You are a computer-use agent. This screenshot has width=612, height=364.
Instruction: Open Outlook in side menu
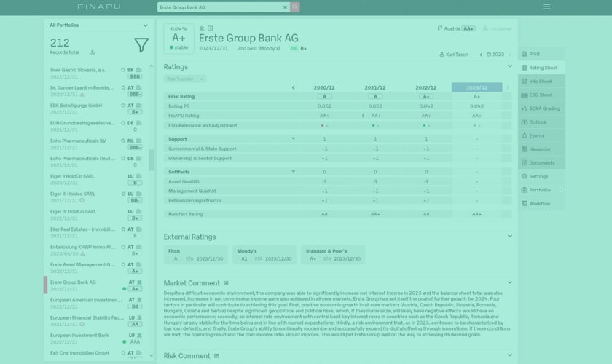pyautogui.click(x=542, y=122)
